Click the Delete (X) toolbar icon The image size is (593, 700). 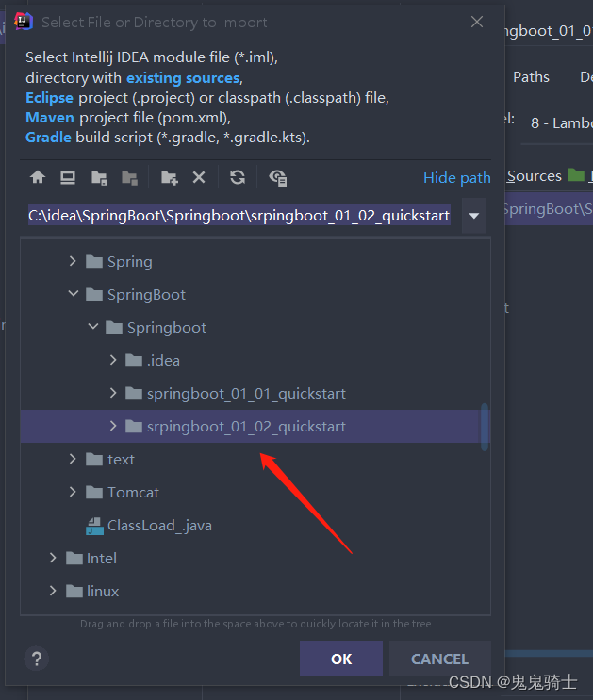(x=199, y=178)
